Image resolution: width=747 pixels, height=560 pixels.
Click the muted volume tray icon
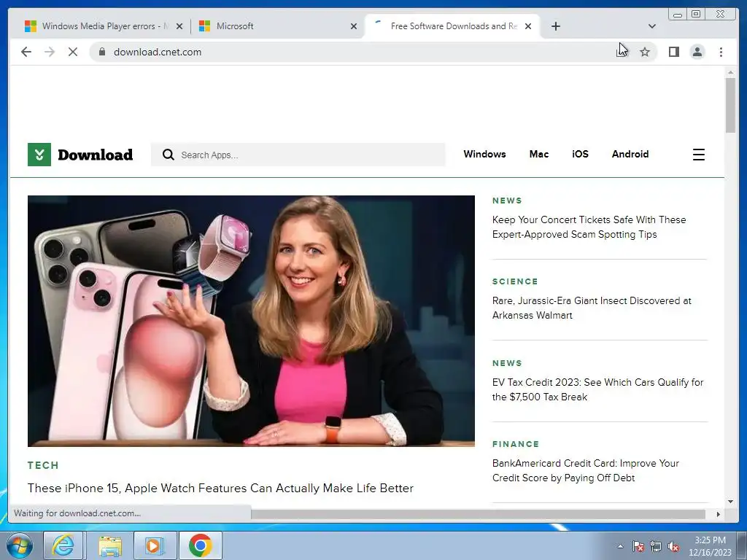[x=673, y=546]
